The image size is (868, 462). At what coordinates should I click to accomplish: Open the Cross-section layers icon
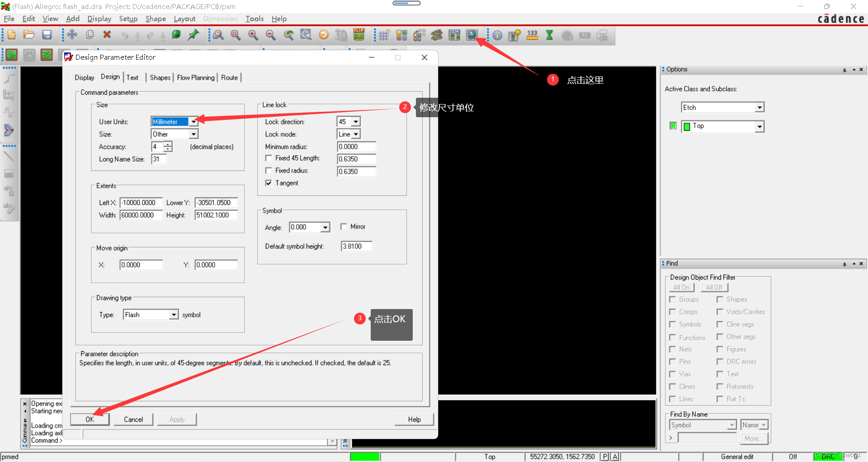point(437,35)
